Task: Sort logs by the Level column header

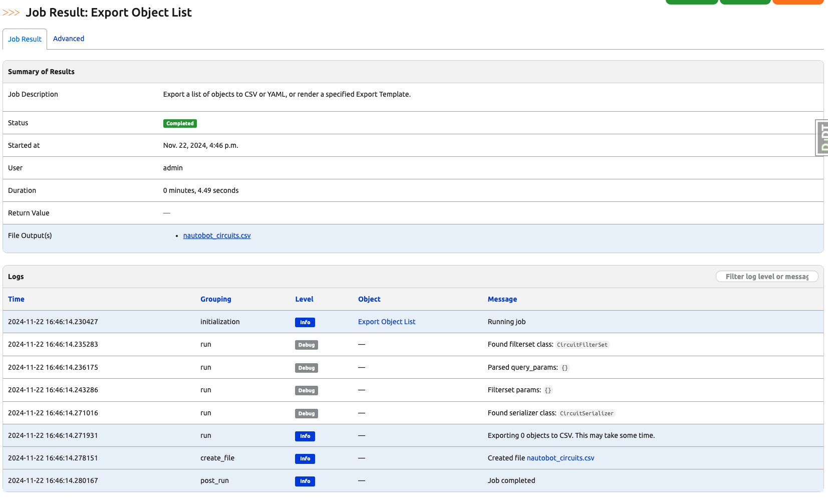Action: 304,299
